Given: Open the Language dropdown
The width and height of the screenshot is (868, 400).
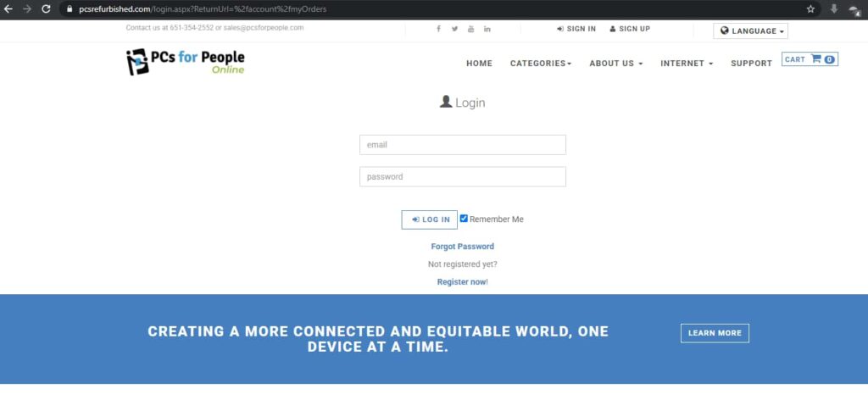Looking at the screenshot, I should [x=750, y=31].
